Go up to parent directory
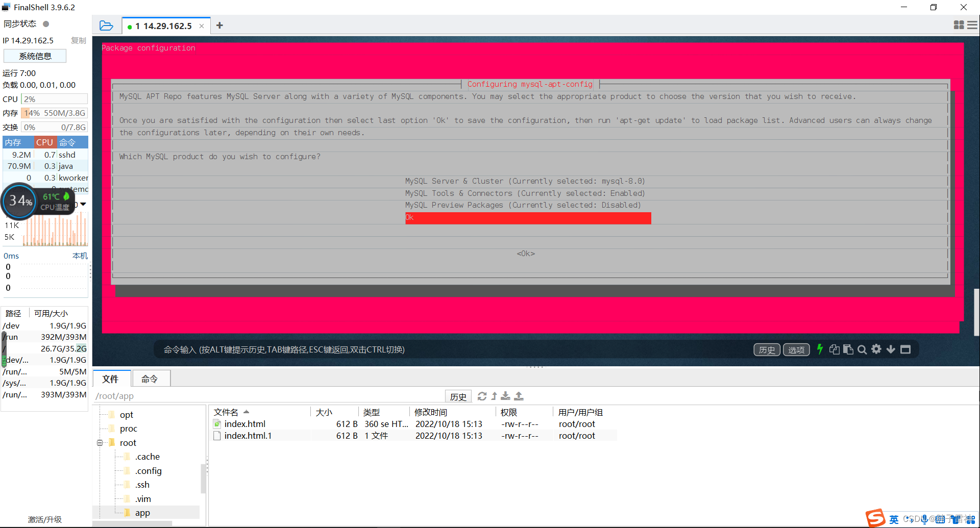The height and width of the screenshot is (528, 980). click(494, 396)
